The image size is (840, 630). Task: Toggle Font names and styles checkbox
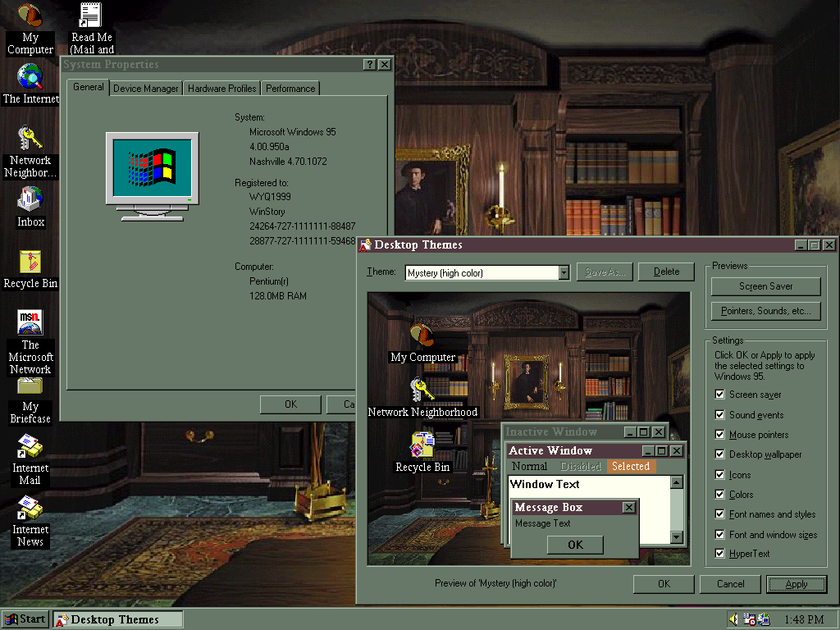click(x=720, y=514)
